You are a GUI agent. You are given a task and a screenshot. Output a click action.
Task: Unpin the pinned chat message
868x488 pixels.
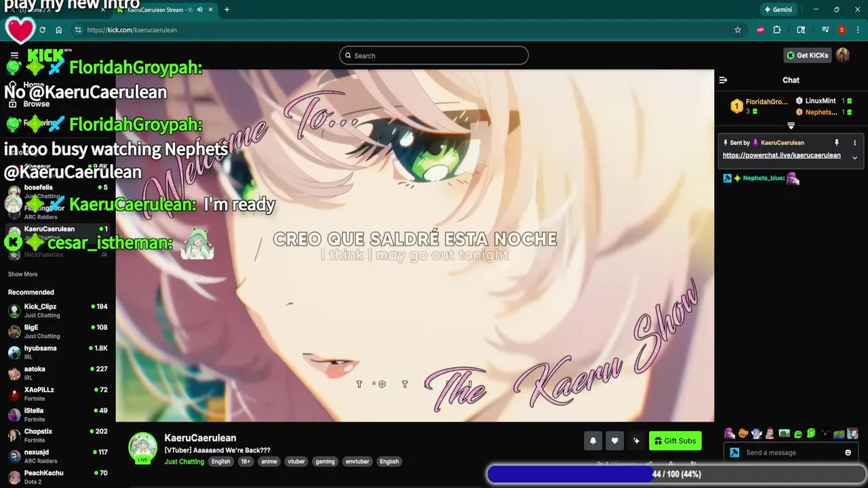(836, 143)
